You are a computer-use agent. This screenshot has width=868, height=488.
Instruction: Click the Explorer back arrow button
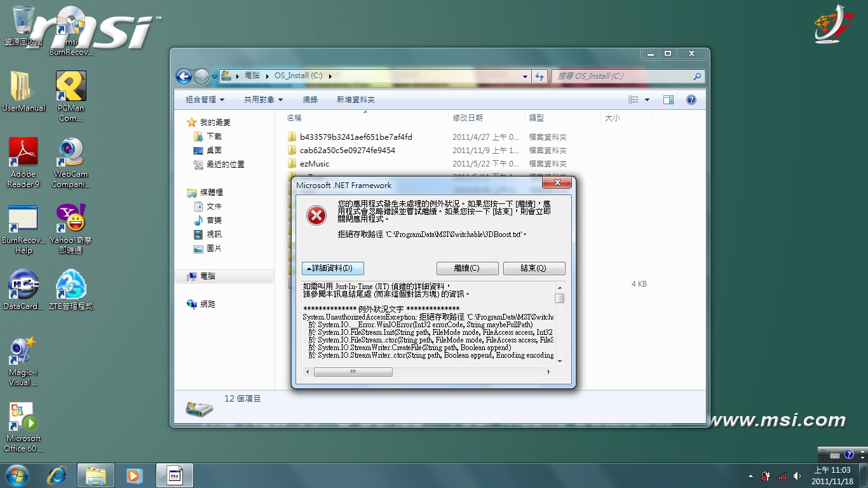click(x=184, y=76)
